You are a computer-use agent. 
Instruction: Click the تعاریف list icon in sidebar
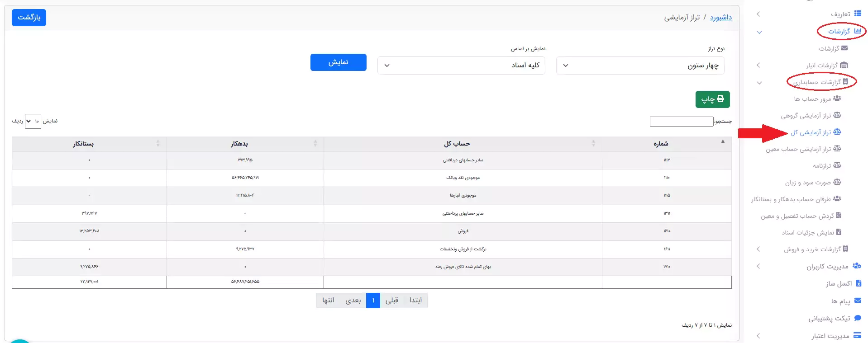click(857, 14)
